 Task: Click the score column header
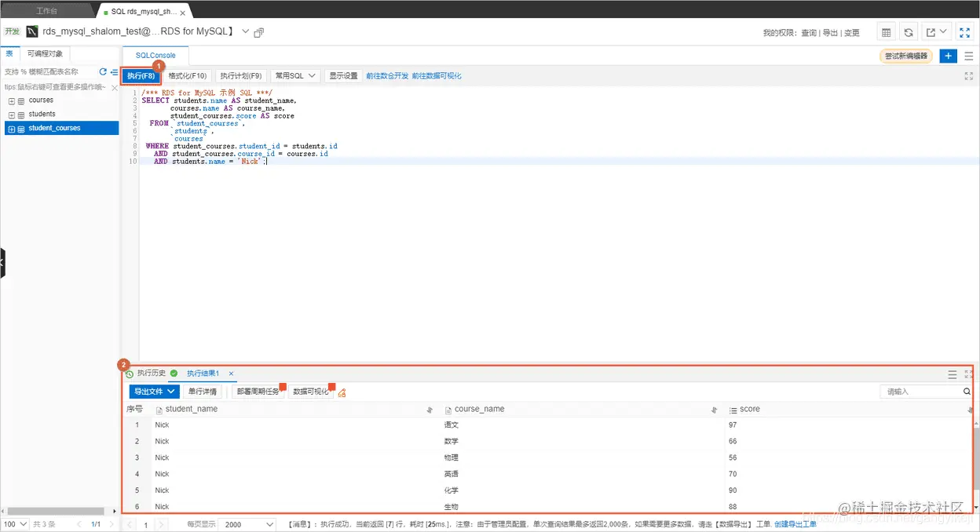(x=750, y=409)
